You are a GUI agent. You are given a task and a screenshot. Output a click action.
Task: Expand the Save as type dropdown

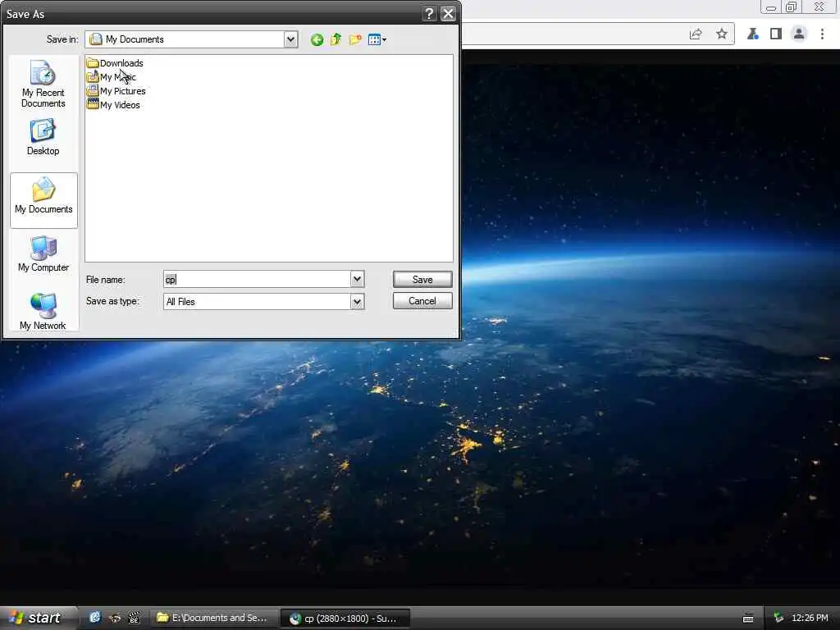(358, 302)
